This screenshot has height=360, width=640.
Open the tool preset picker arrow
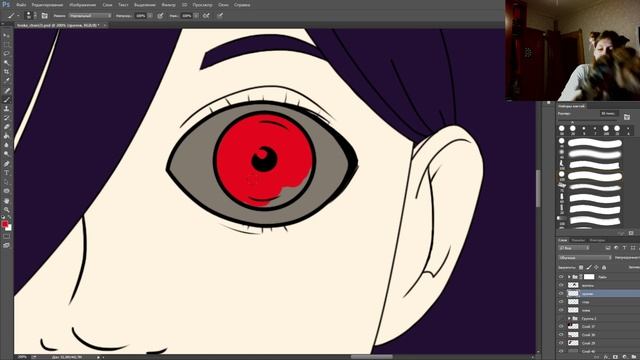click(18, 16)
